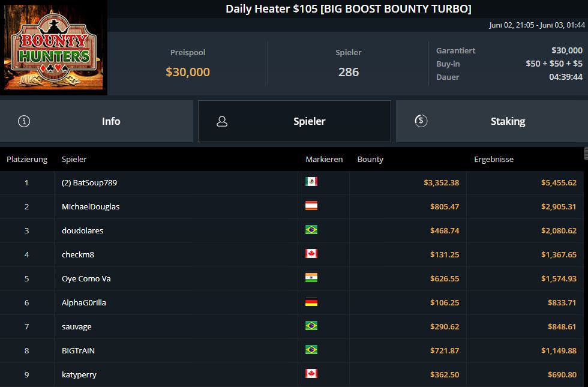Image resolution: width=588 pixels, height=387 pixels.
Task: Sort by Platzierung column header
Action: coord(27,160)
